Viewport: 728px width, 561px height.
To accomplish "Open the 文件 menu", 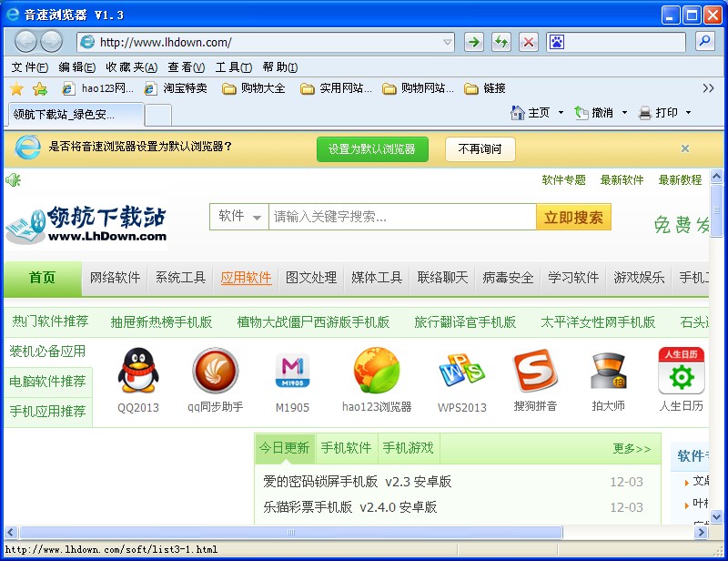I will [x=30, y=67].
